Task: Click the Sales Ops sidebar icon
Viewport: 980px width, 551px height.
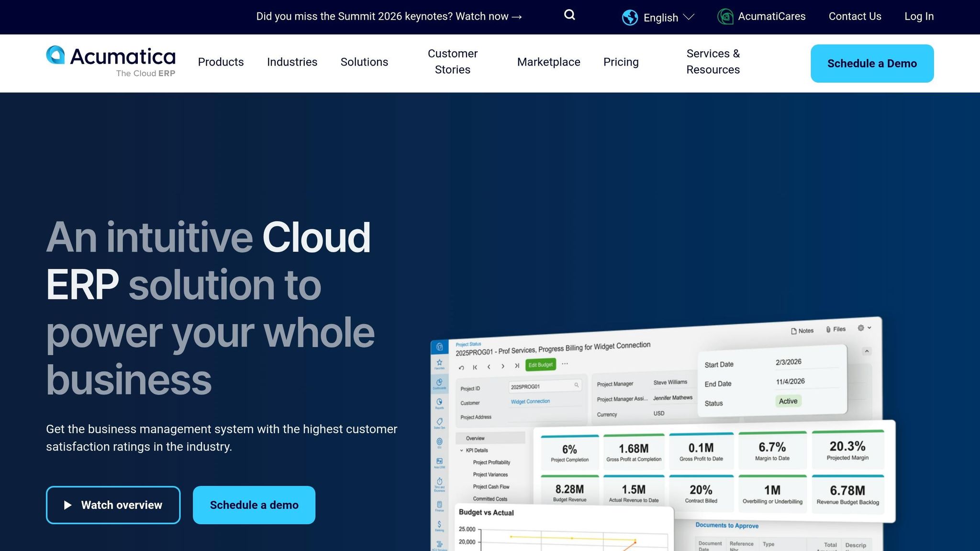Action: pyautogui.click(x=439, y=419)
